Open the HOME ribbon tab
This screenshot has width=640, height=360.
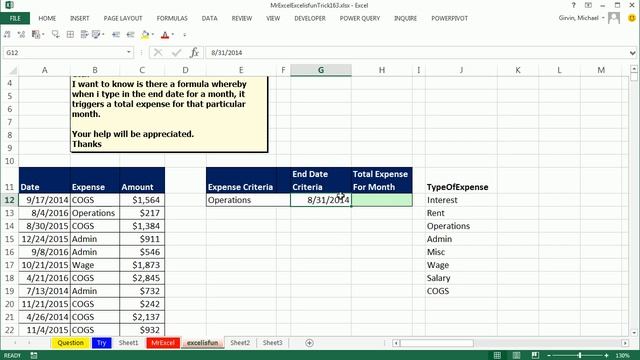point(47,18)
